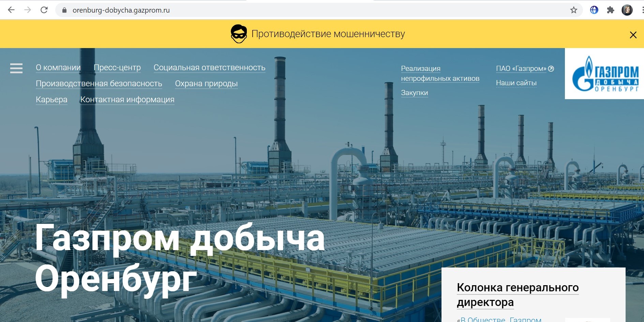Open the blue globe extension icon
Screen dimensions: 644x322
pyautogui.click(x=594, y=10)
